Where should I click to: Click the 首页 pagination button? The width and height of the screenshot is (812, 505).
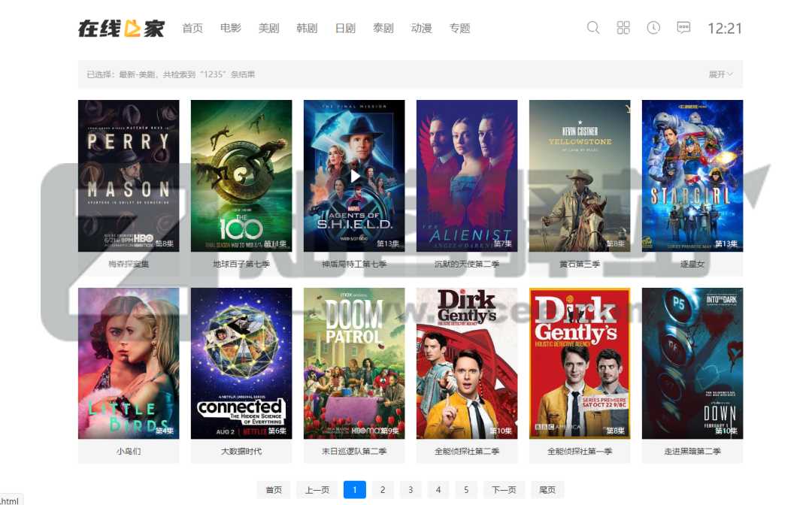pos(274,490)
